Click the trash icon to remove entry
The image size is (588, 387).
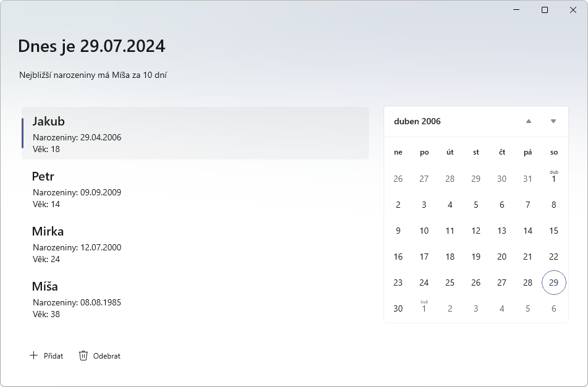coord(83,355)
